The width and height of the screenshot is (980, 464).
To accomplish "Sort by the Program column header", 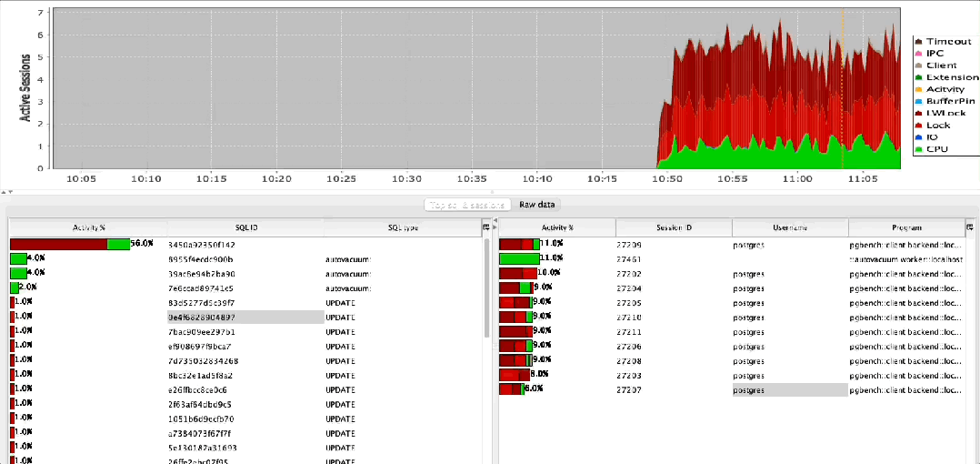I will pyautogui.click(x=906, y=227).
